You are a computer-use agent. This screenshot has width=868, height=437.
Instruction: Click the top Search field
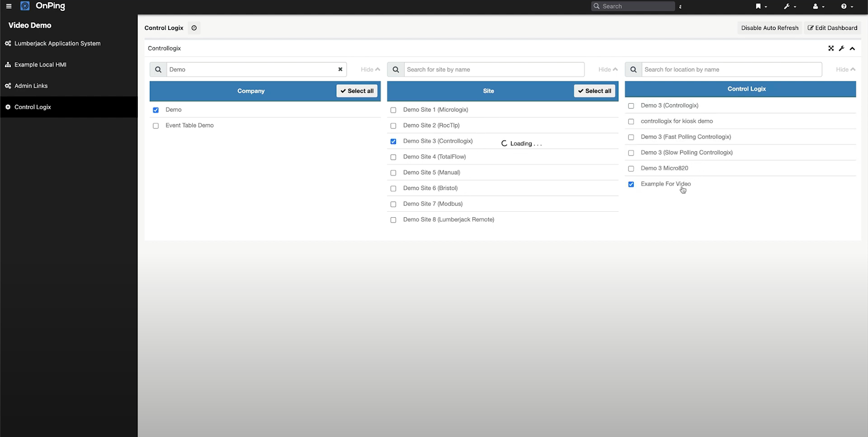click(x=633, y=6)
